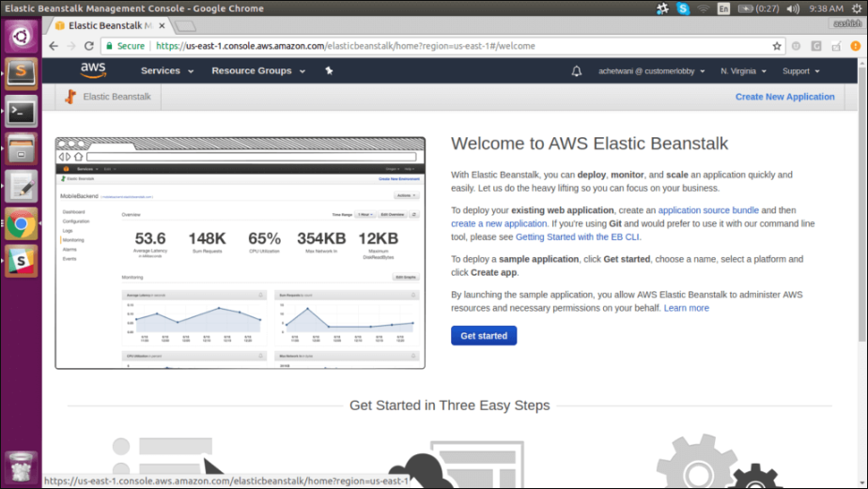Open the Ubuntu dash search icon
The height and width of the screenshot is (489, 868).
pyautogui.click(x=21, y=37)
